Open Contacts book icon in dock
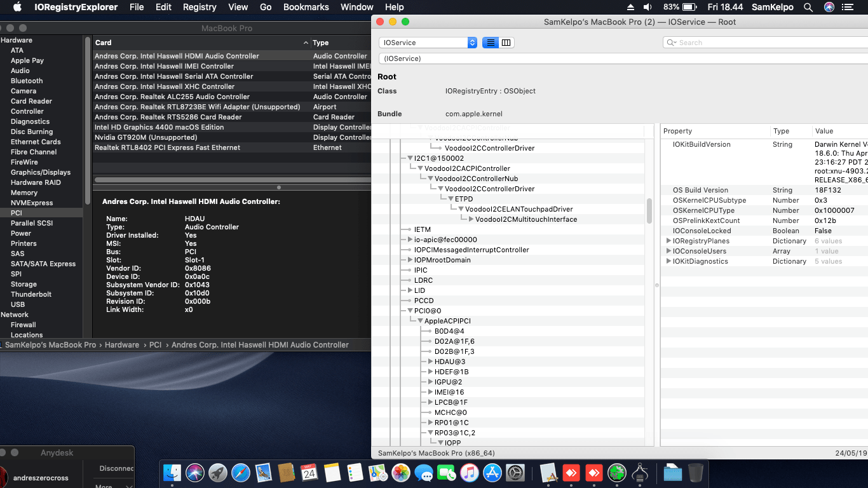Image resolution: width=868 pixels, height=488 pixels. click(x=287, y=472)
